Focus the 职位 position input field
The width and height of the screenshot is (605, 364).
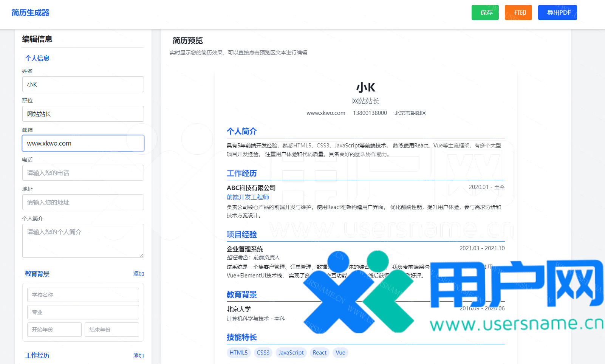click(x=83, y=114)
